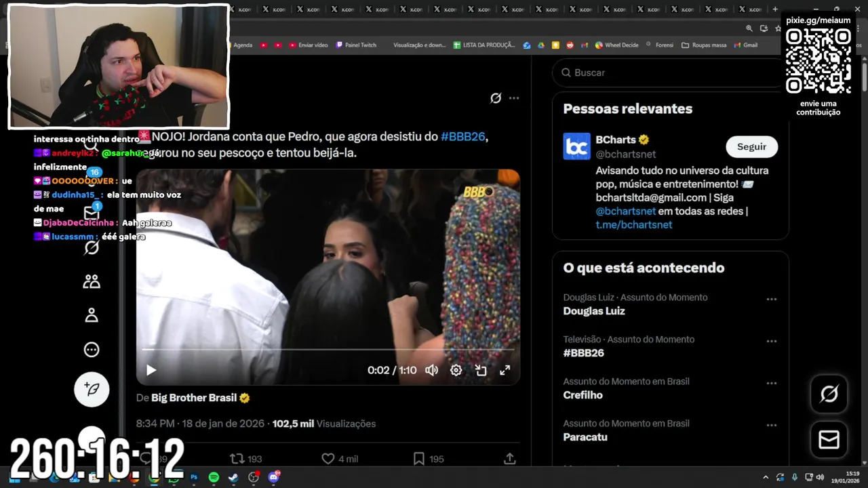Open the Grok icon above the tweet
This screenshot has width=868, height=488.
pyautogui.click(x=496, y=98)
